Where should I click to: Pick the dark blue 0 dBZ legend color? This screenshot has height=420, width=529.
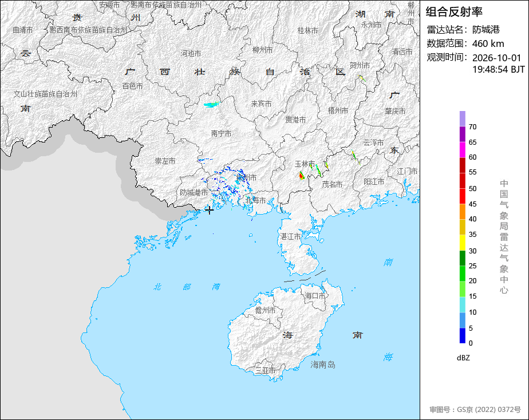click(462, 336)
